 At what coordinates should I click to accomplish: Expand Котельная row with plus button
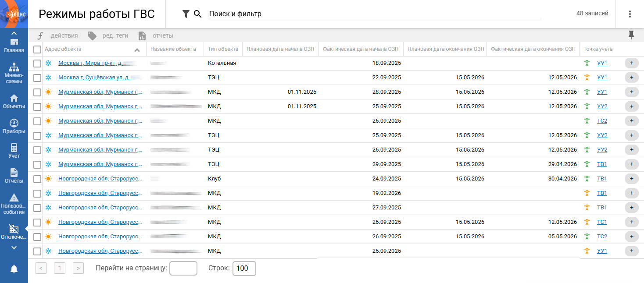coord(631,63)
